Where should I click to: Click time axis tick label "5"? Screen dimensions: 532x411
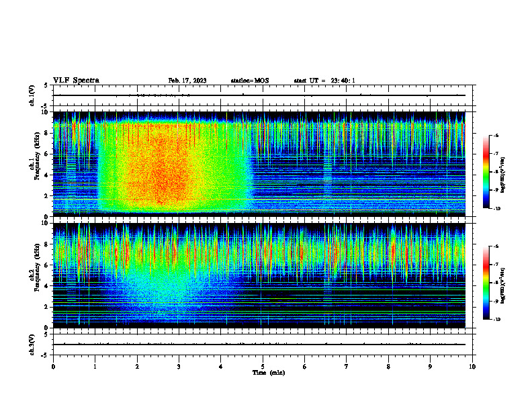point(263,367)
